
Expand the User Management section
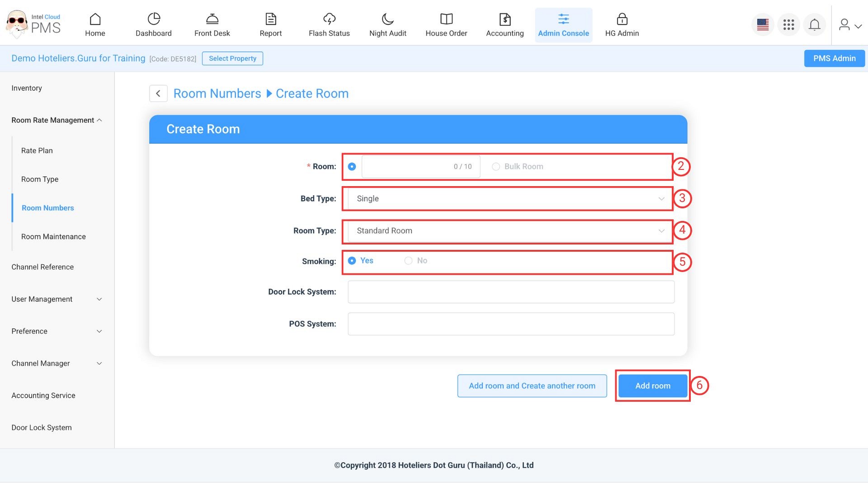tap(57, 299)
